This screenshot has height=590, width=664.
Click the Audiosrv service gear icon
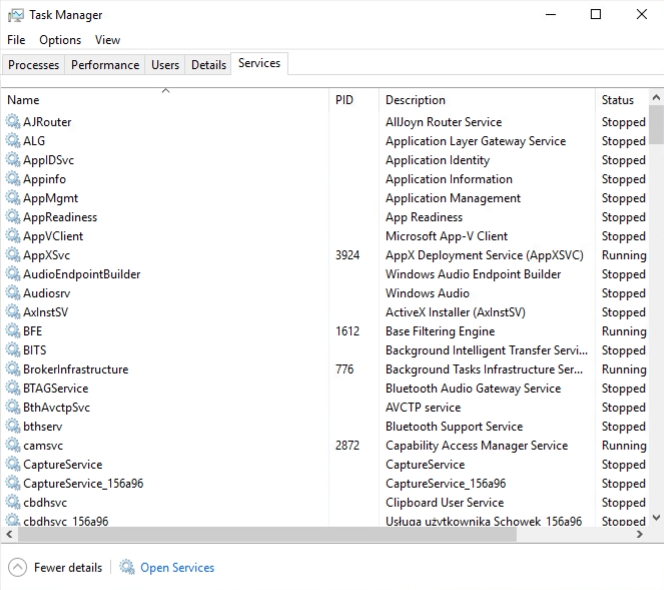pyautogui.click(x=13, y=293)
